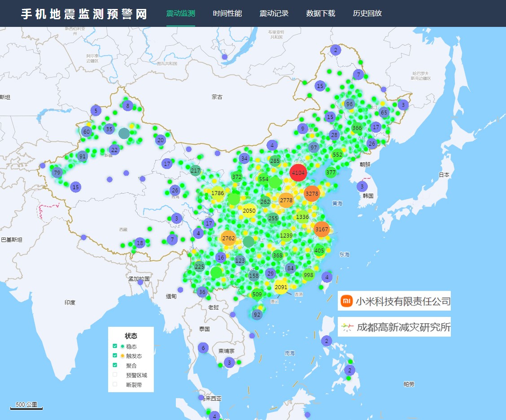Click the red 4104 cluster marker
The height and width of the screenshot is (420, 506).
(298, 173)
